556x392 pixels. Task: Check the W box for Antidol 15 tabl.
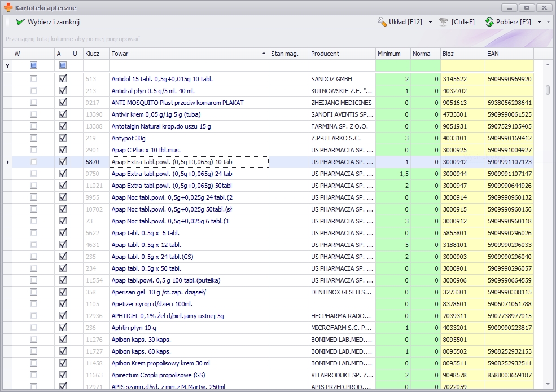[x=33, y=80]
